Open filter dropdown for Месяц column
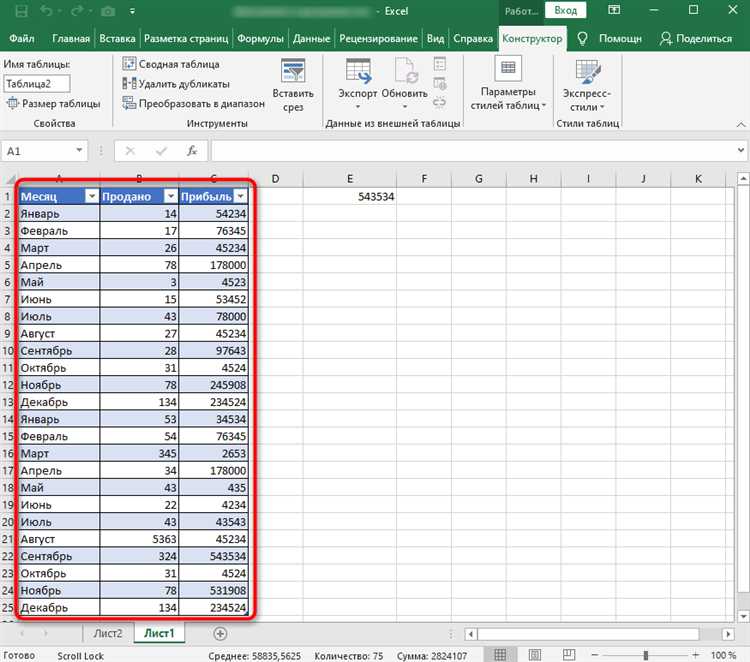 [x=91, y=196]
